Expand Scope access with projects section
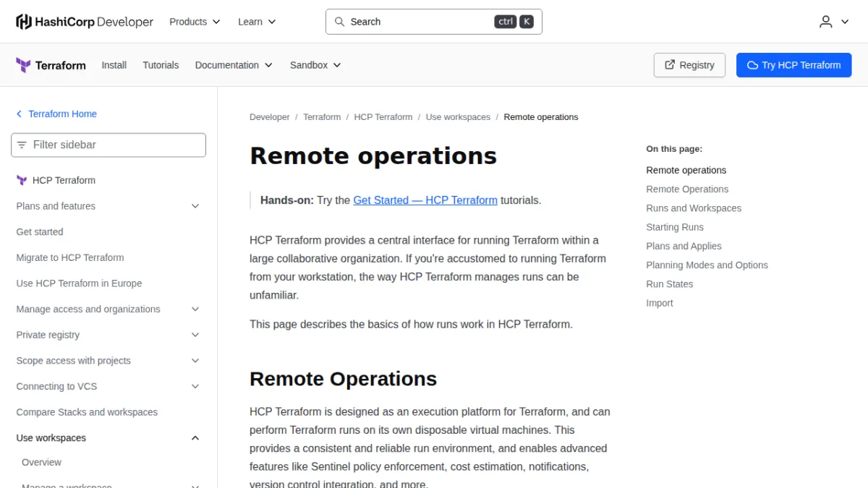 pos(195,361)
